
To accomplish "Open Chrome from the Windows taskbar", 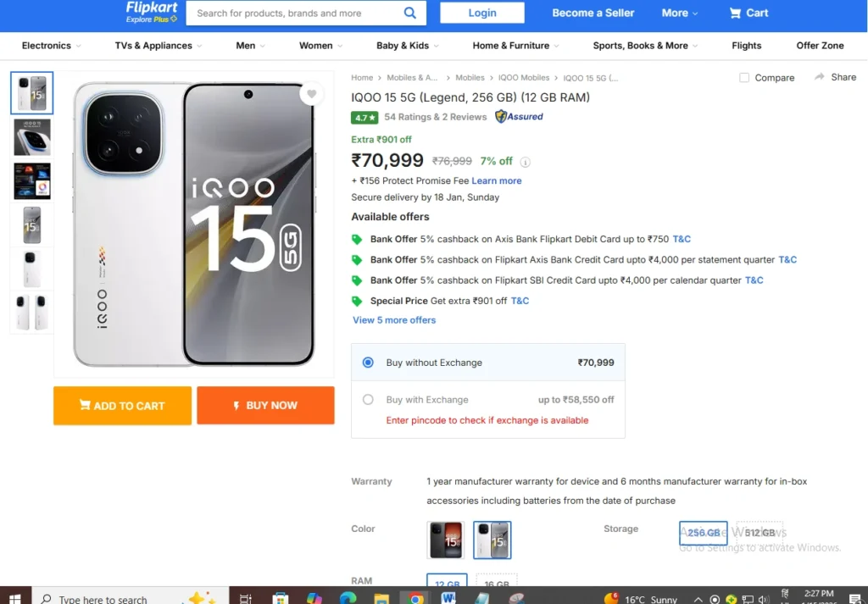I will point(415,598).
